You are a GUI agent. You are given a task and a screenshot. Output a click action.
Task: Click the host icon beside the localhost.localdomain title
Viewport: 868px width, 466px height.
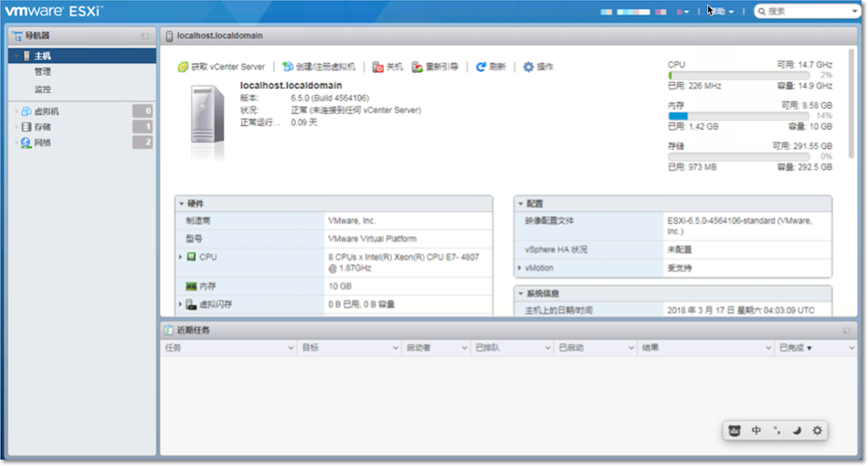click(169, 36)
